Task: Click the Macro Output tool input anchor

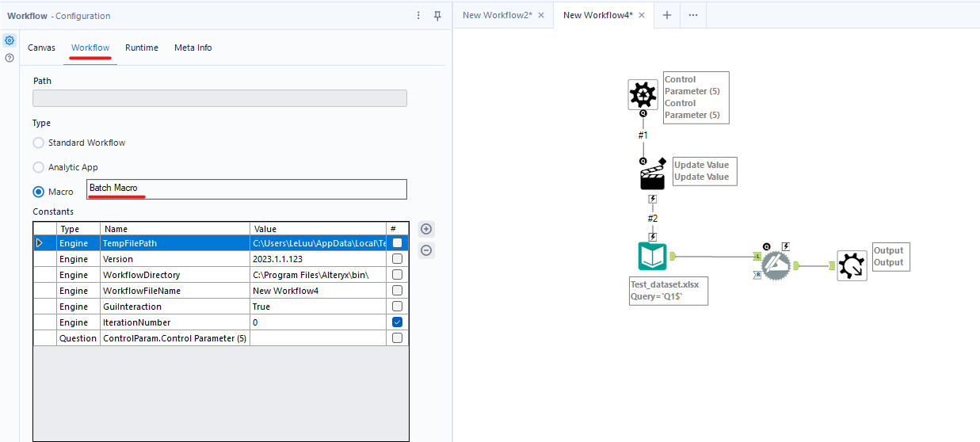Action: 833,266
